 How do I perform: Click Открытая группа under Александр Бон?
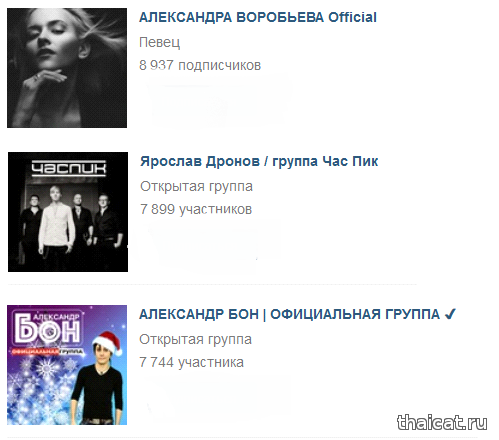click(x=195, y=339)
